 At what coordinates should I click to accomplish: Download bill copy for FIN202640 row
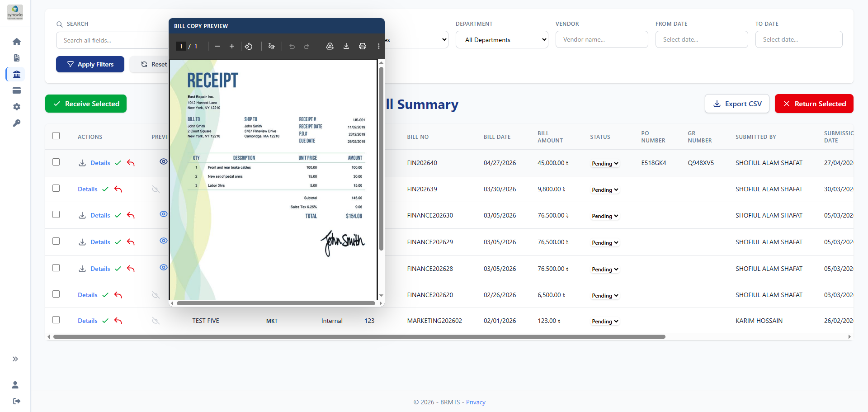[x=82, y=163]
